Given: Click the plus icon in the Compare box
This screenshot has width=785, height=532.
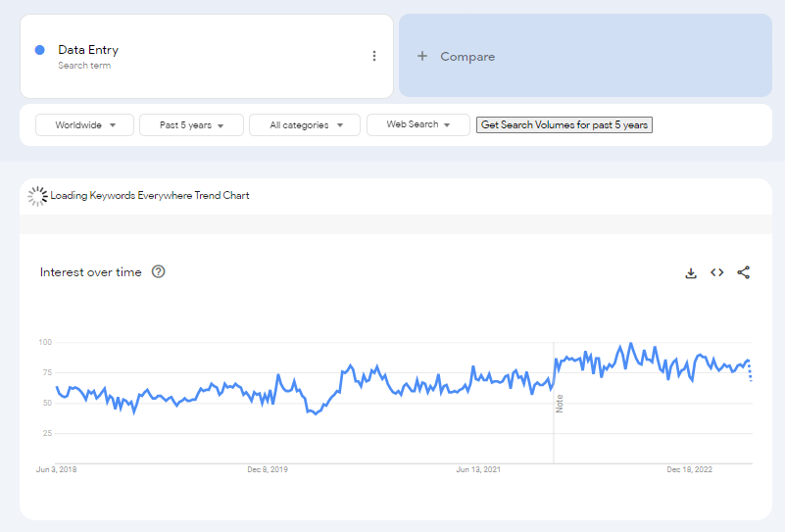Looking at the screenshot, I should click(422, 57).
